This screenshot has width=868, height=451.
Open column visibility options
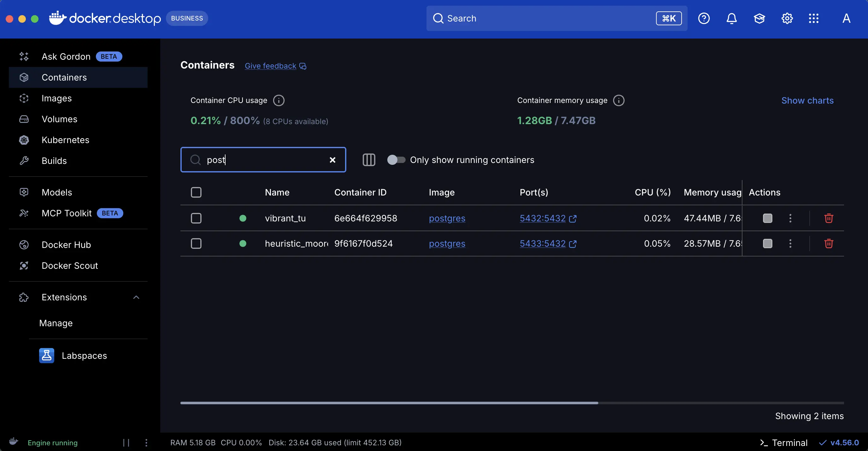[x=369, y=159]
